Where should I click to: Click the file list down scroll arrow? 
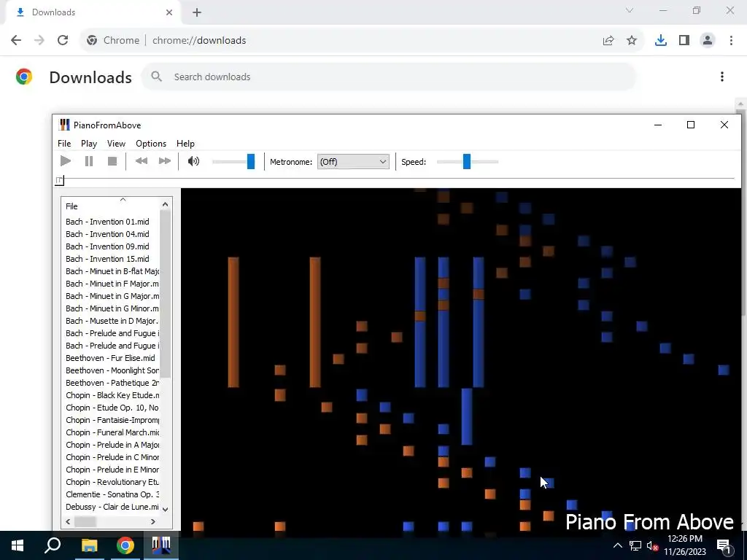[x=166, y=509]
